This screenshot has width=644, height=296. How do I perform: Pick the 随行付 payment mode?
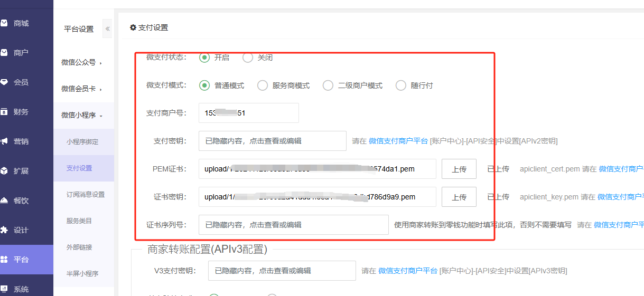click(401, 85)
